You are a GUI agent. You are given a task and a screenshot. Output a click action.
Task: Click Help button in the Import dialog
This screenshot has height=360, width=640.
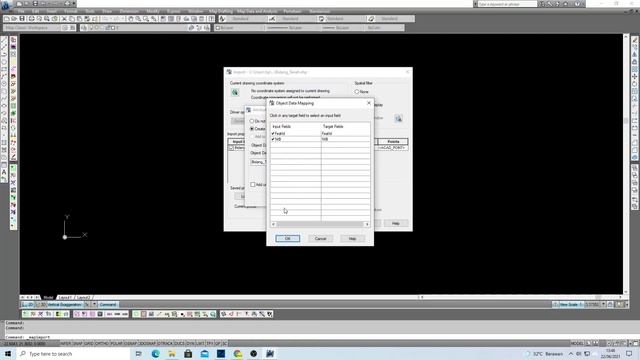click(x=395, y=223)
